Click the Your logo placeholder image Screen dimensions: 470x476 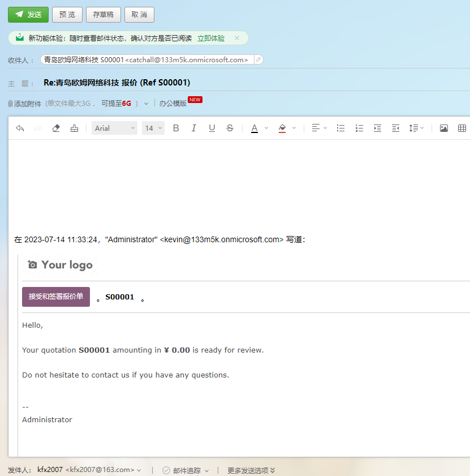pyautogui.click(x=60, y=265)
